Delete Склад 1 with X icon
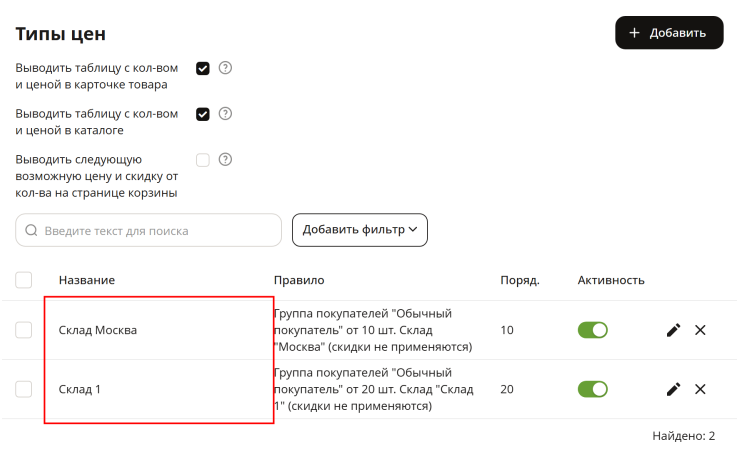The width and height of the screenshot is (740, 458). click(700, 389)
